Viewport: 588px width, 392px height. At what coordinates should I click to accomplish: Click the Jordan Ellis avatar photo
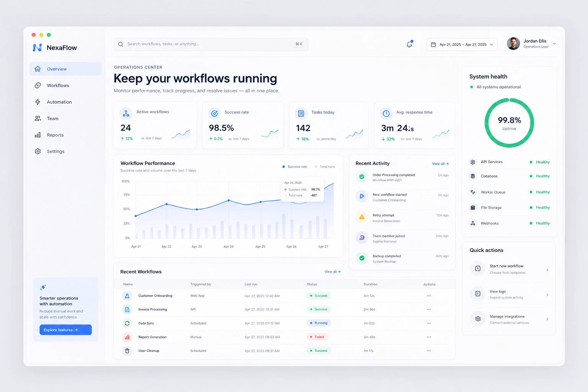513,44
